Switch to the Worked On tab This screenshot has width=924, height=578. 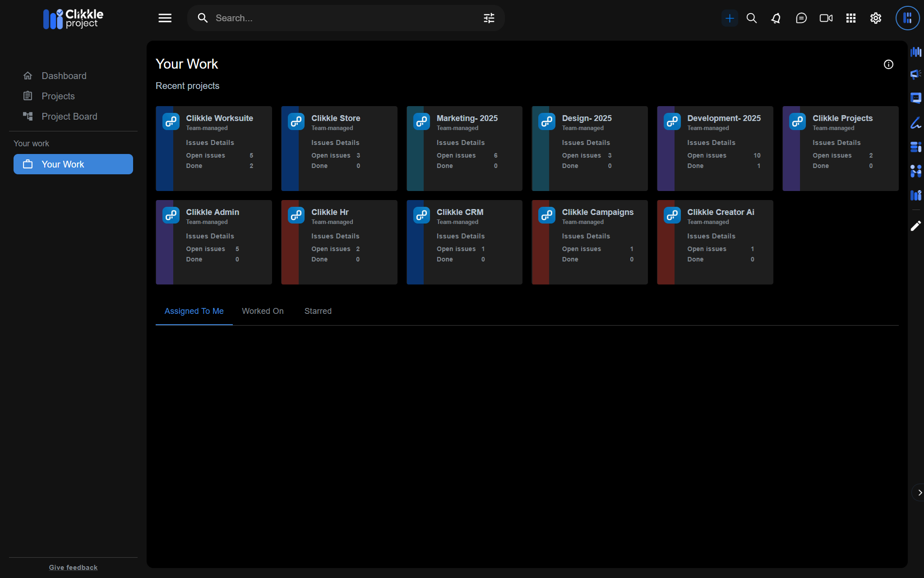pyautogui.click(x=263, y=311)
